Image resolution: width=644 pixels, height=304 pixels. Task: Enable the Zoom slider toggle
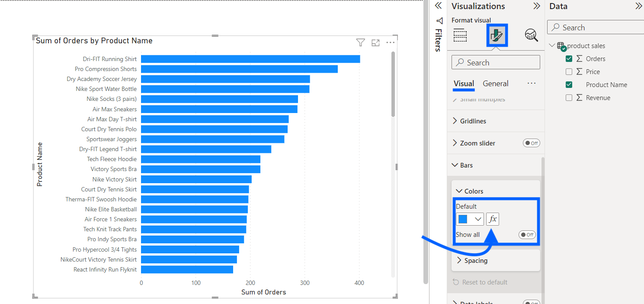[531, 143]
